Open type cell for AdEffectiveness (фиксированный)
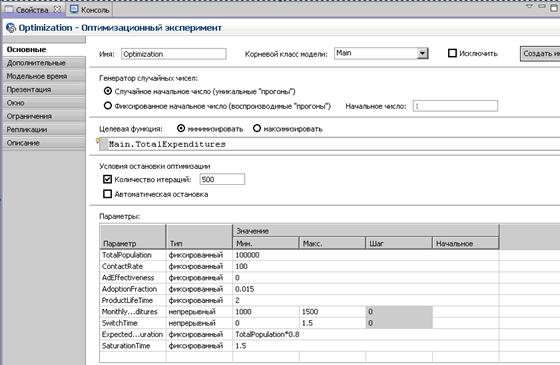The width and height of the screenshot is (560, 365). (199, 278)
